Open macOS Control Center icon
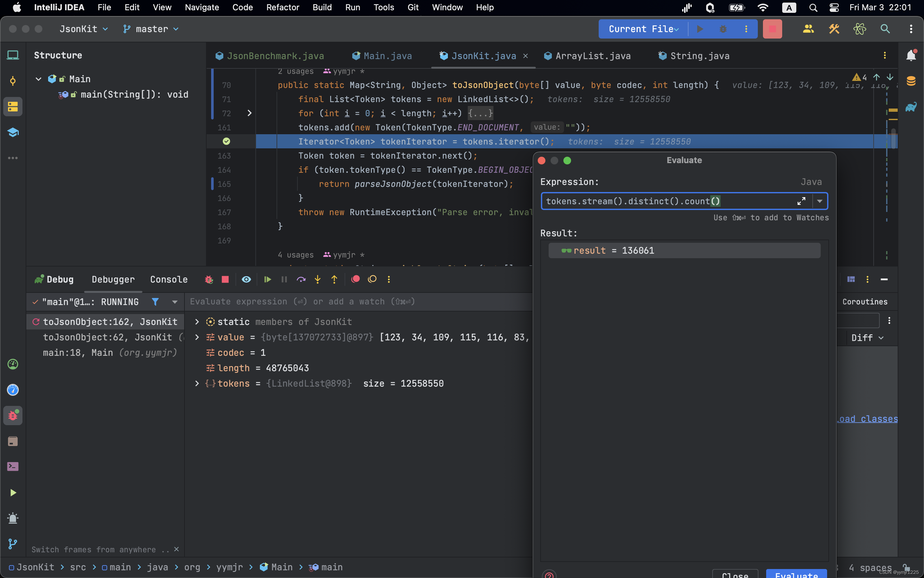Viewport: 924px width, 578px height. [834, 7]
